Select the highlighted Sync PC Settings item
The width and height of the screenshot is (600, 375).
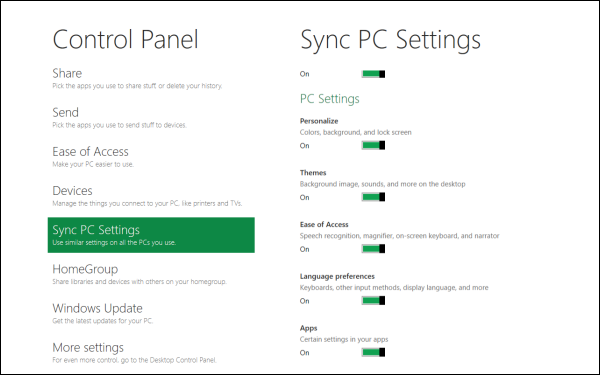[x=151, y=235]
